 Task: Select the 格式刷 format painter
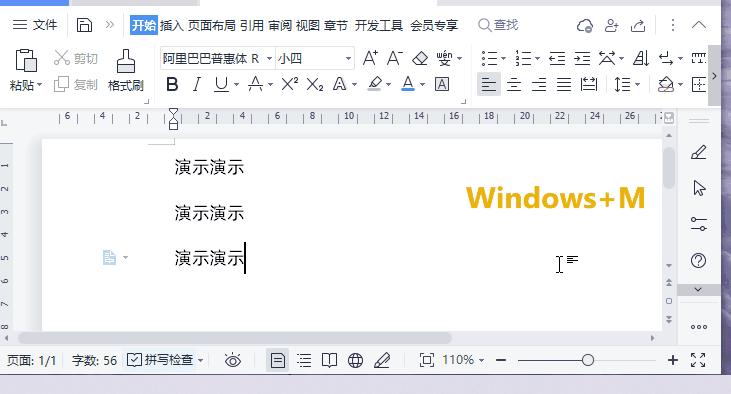click(125, 70)
